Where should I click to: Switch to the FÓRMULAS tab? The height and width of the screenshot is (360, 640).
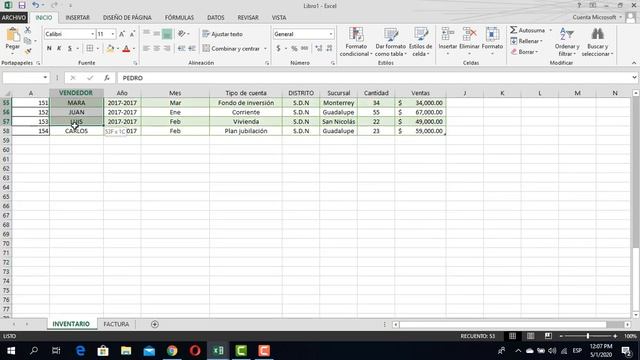(x=179, y=18)
